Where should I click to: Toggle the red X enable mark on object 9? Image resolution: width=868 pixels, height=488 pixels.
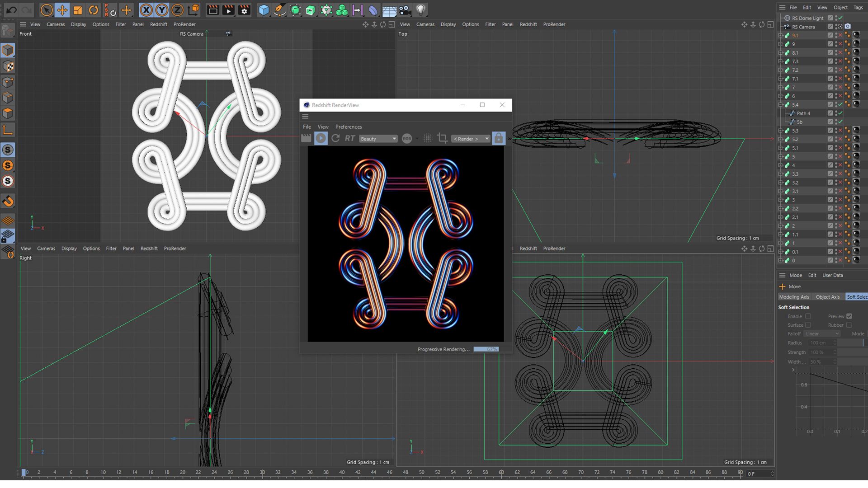(x=840, y=44)
